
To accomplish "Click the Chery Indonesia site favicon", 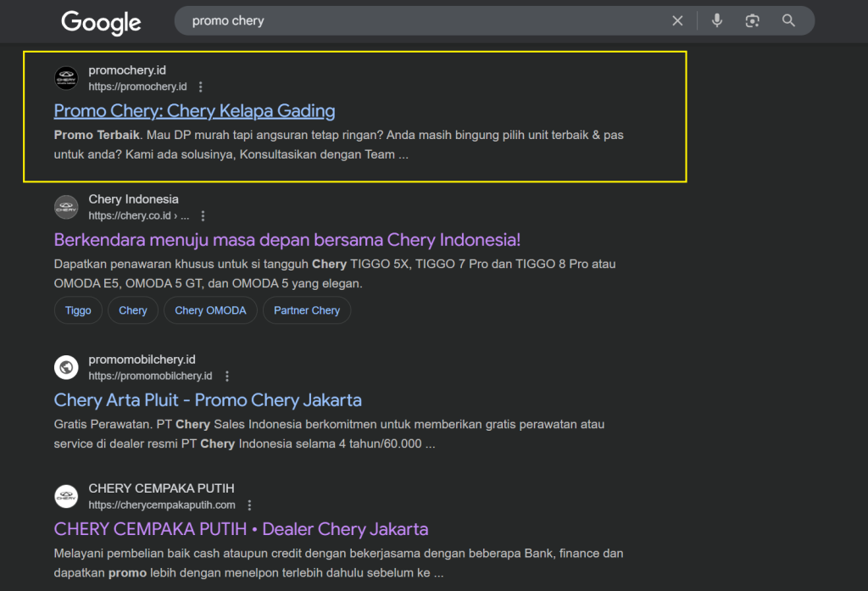I will pyautogui.click(x=66, y=207).
